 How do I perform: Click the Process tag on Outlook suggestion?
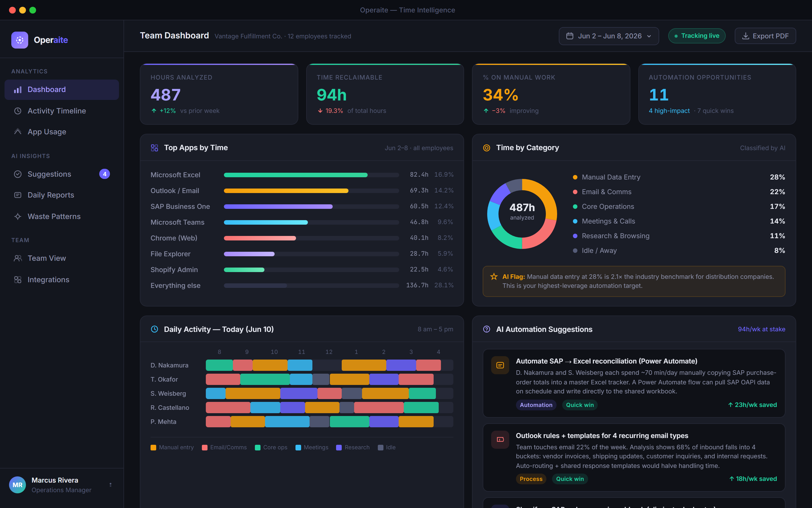(531, 479)
